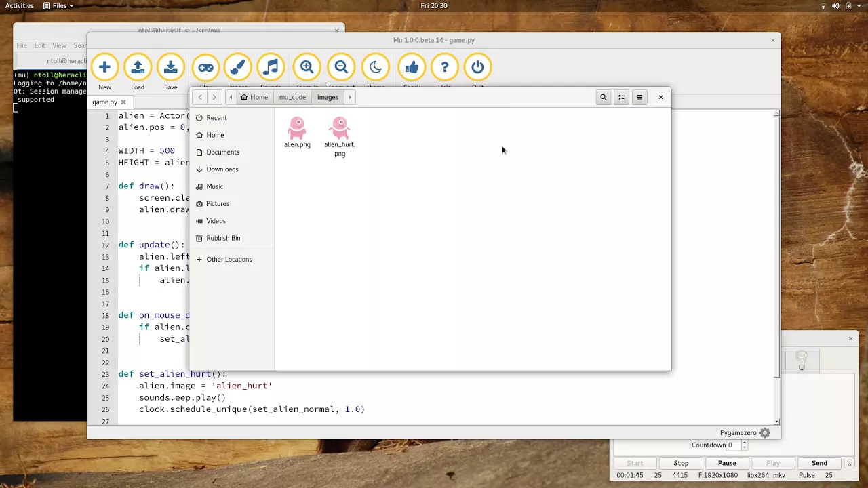Image resolution: width=868 pixels, height=488 pixels.
Task: Toggle list view icon in Files window
Action: (x=621, y=97)
